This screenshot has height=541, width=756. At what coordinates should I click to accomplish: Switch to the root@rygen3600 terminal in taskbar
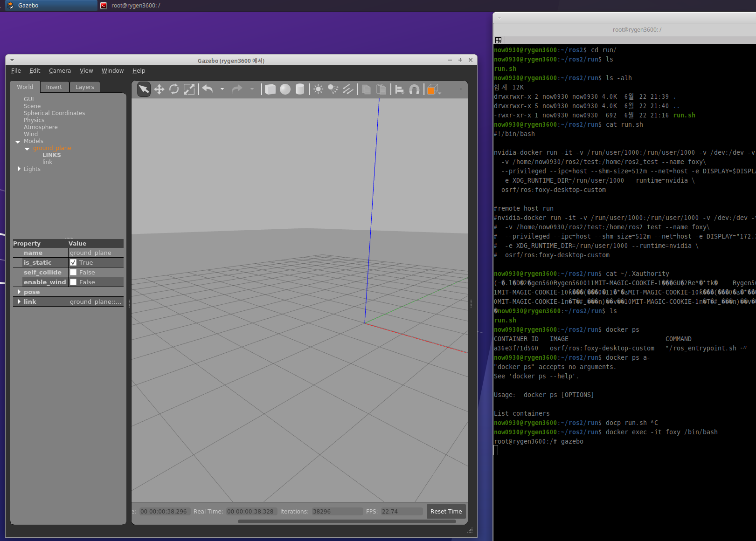tap(135, 6)
